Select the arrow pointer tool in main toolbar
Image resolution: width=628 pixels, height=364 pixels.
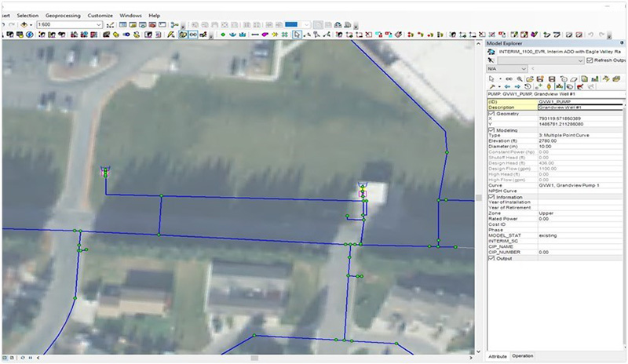pos(297,35)
